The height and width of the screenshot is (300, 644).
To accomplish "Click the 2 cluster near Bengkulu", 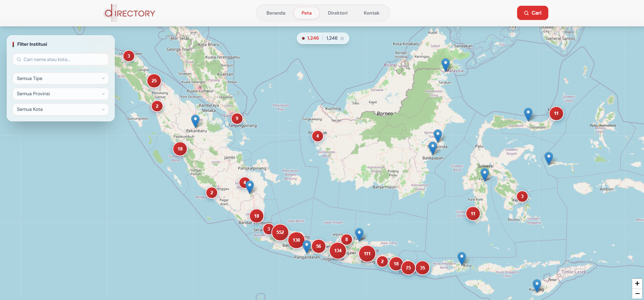I will click(212, 193).
